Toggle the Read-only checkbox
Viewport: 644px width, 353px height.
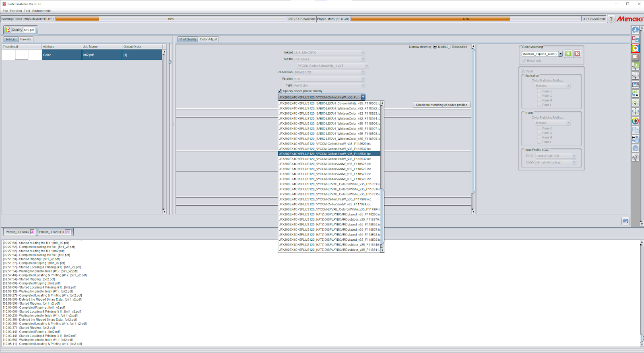pyautogui.click(x=524, y=61)
